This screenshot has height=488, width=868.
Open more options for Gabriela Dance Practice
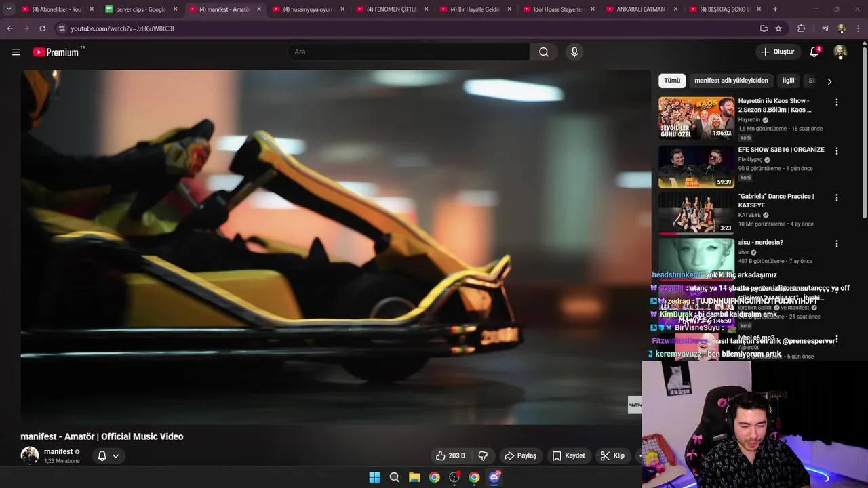pyautogui.click(x=836, y=197)
